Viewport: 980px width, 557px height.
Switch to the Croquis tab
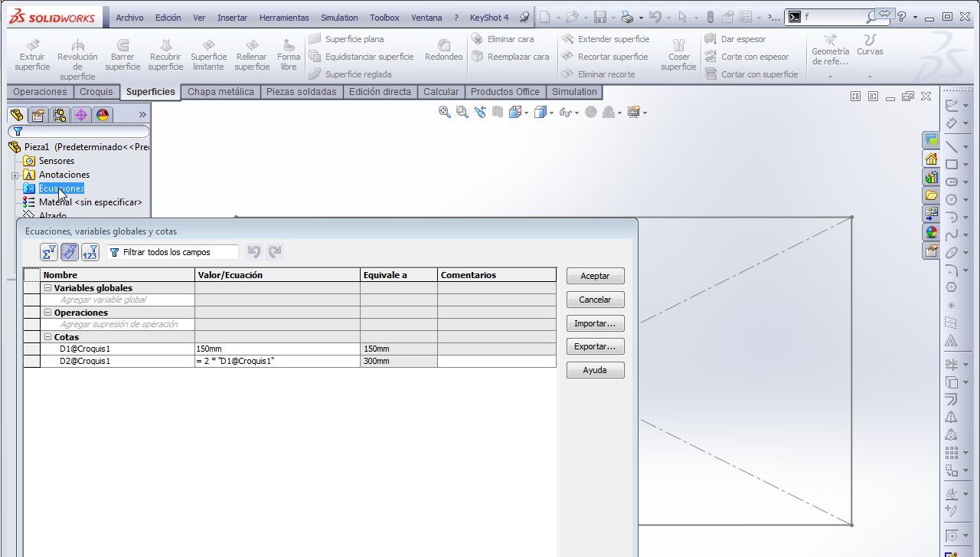pyautogui.click(x=96, y=92)
